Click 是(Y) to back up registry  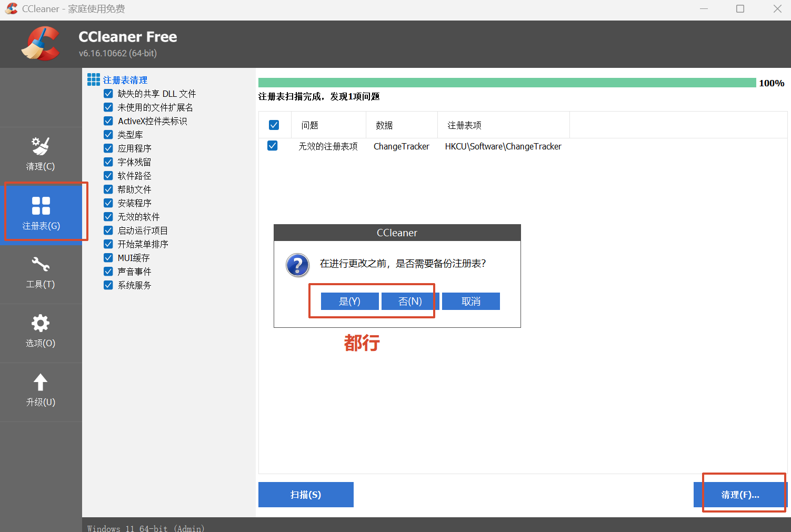pos(350,302)
